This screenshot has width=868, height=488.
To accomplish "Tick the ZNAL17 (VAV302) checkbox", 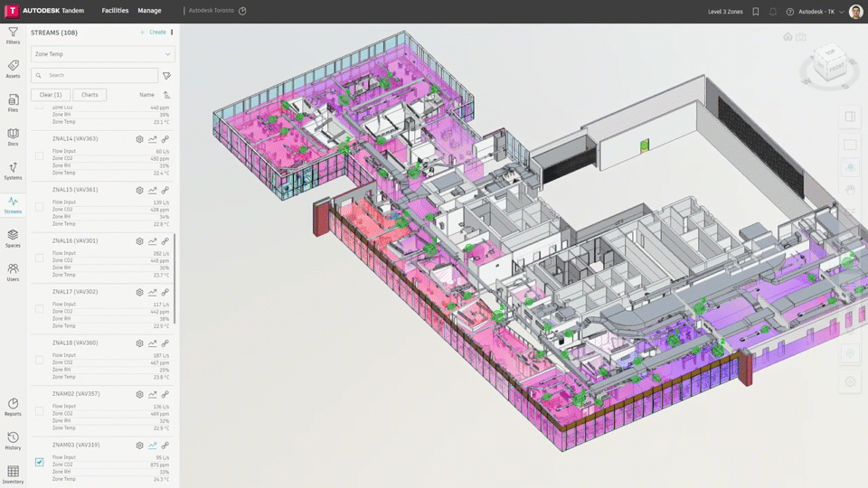I will coord(39,309).
